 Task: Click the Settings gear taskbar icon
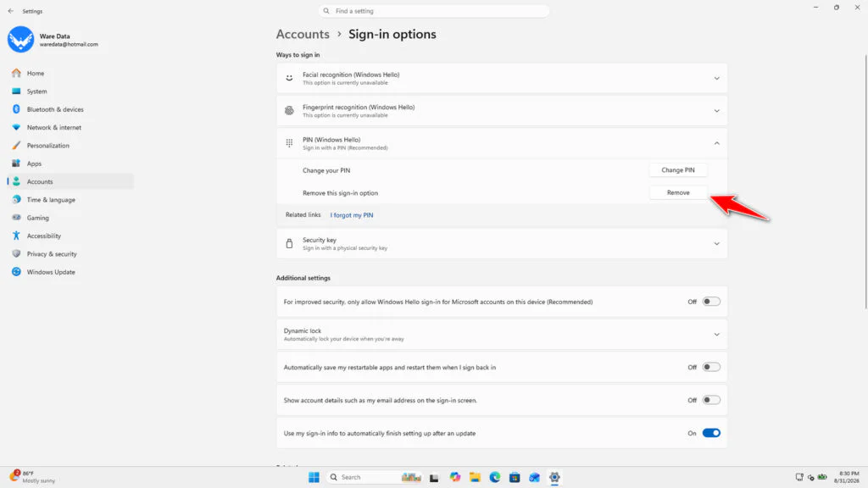click(554, 477)
